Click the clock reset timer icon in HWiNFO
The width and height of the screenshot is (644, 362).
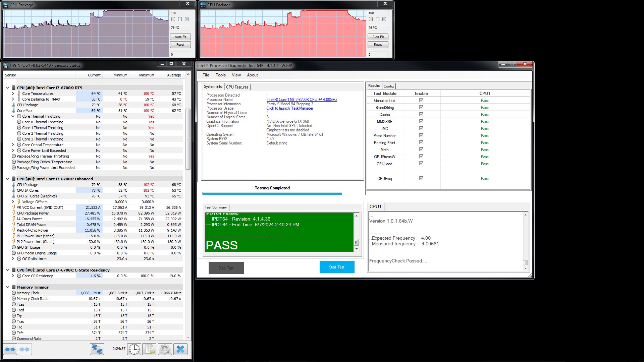134,349
